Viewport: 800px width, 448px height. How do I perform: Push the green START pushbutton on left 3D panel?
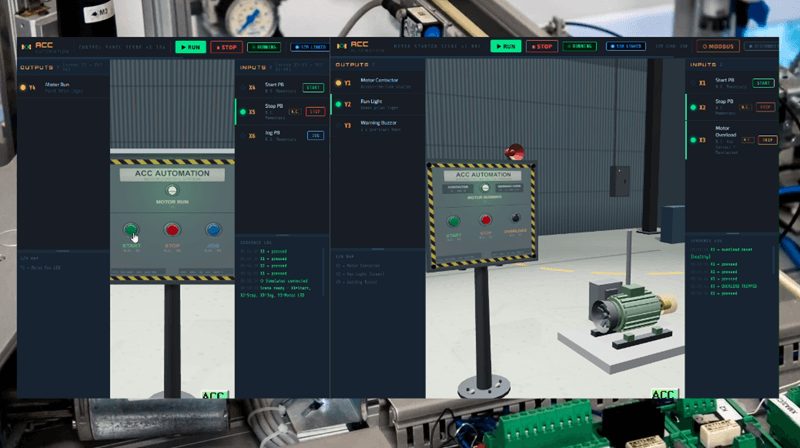point(131,229)
